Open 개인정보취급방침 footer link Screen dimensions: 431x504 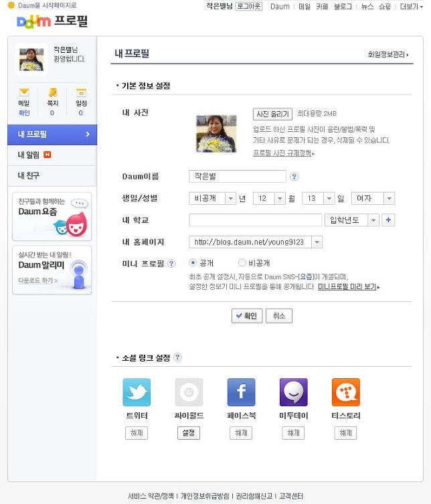[x=205, y=496]
